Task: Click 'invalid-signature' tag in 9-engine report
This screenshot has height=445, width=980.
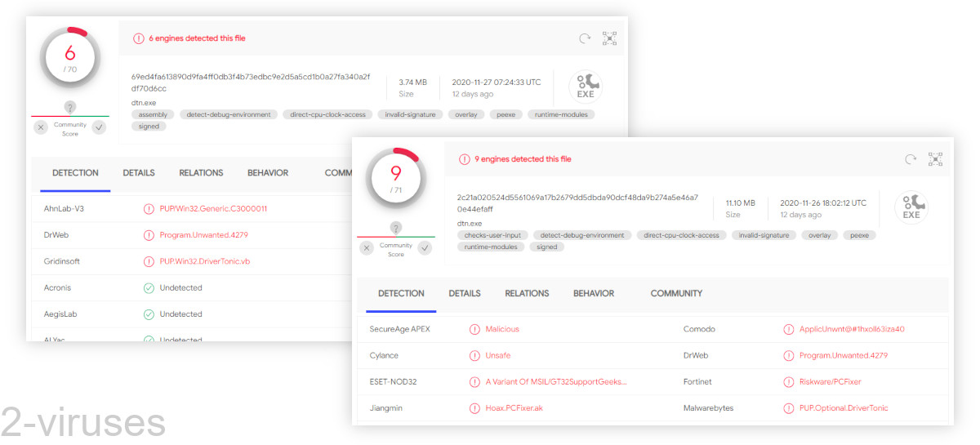Action: (x=763, y=235)
